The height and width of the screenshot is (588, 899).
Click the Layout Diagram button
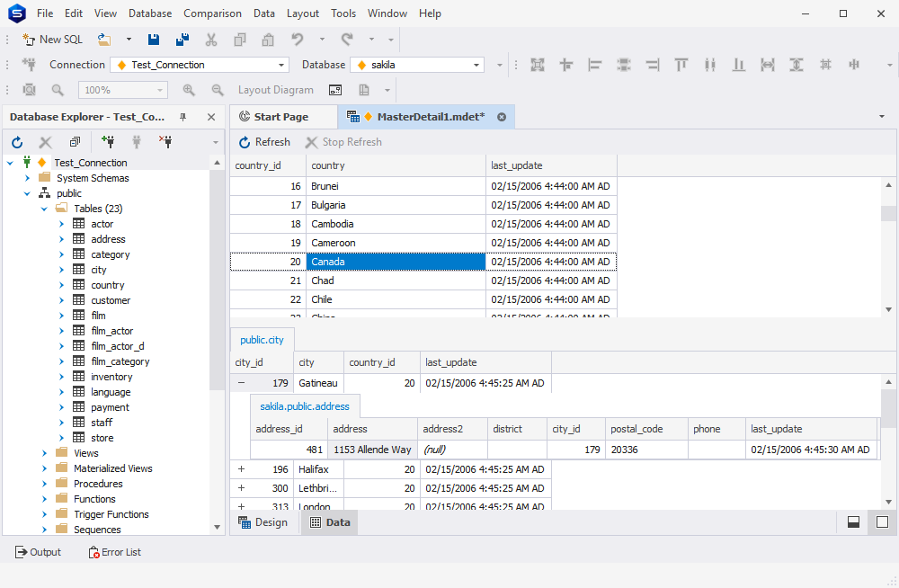(x=276, y=90)
